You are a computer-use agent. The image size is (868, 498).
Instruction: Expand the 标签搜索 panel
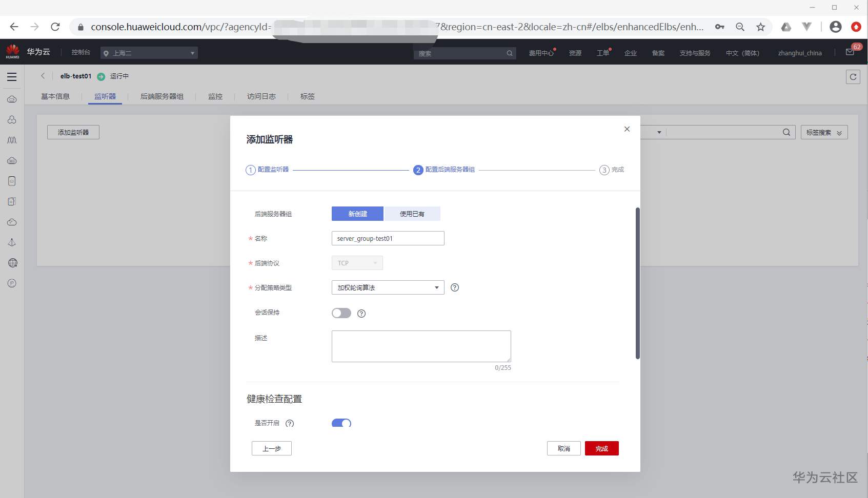click(x=824, y=132)
